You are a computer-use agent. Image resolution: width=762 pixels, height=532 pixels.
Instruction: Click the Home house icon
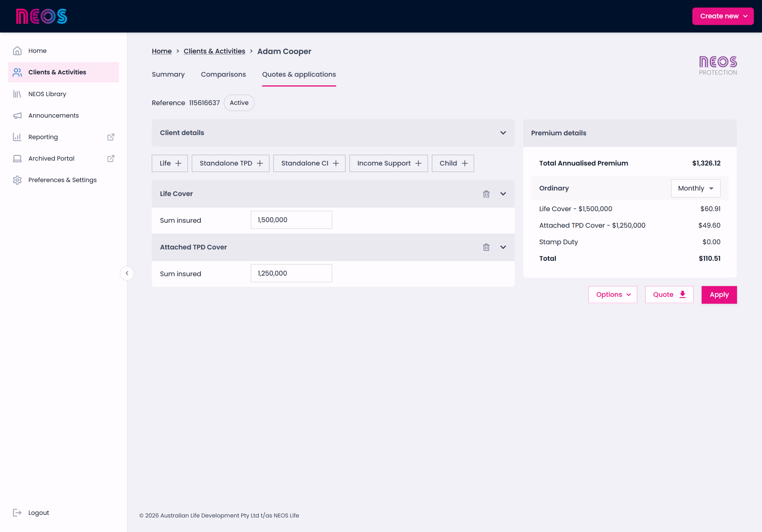pos(17,51)
